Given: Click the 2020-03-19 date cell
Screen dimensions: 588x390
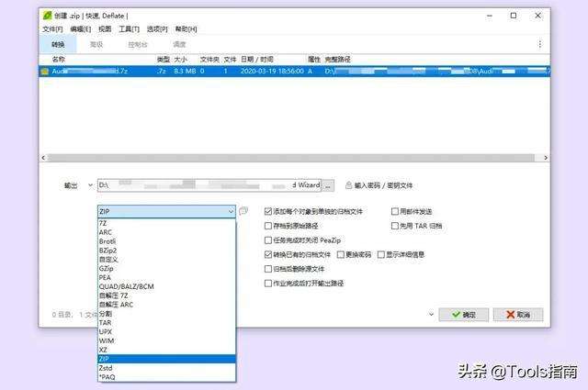Looking at the screenshot, I should [x=272, y=72].
